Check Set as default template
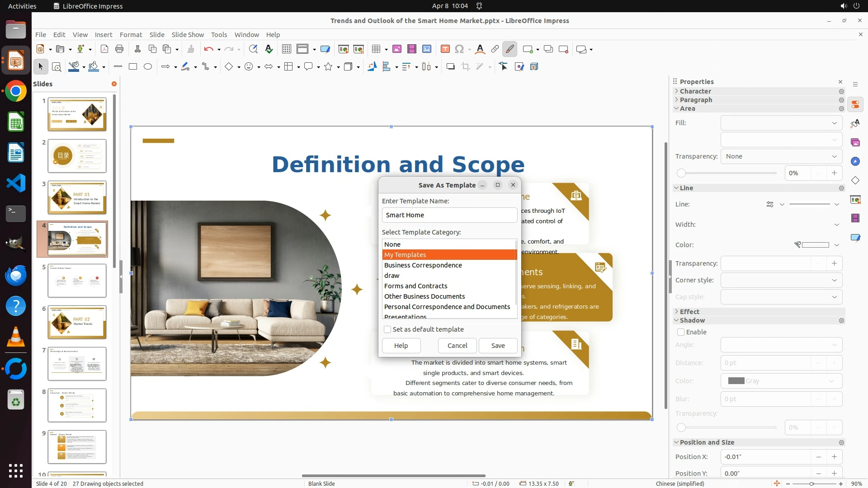This screenshot has width=868, height=488. pos(387,329)
